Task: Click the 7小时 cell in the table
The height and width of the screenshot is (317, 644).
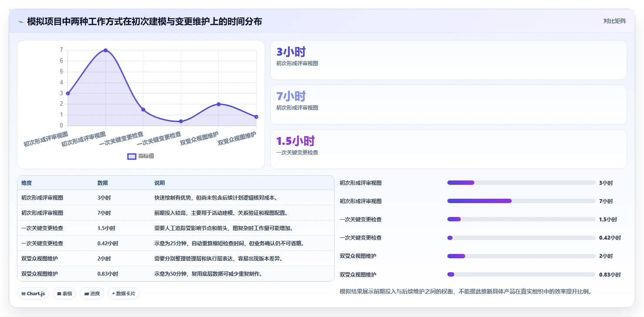Action: tap(104, 213)
